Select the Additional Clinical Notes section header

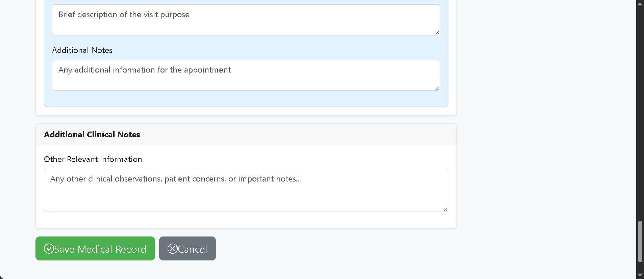pos(92,134)
